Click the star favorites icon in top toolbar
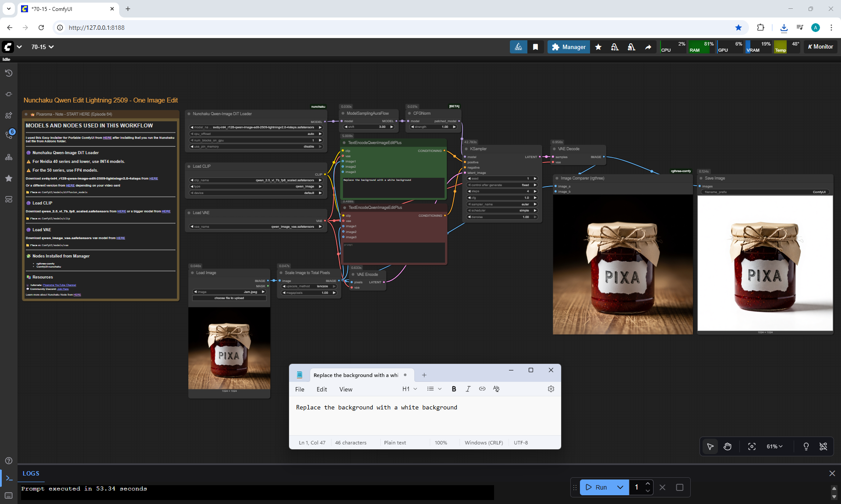Image resolution: width=841 pixels, height=504 pixels. click(x=598, y=47)
